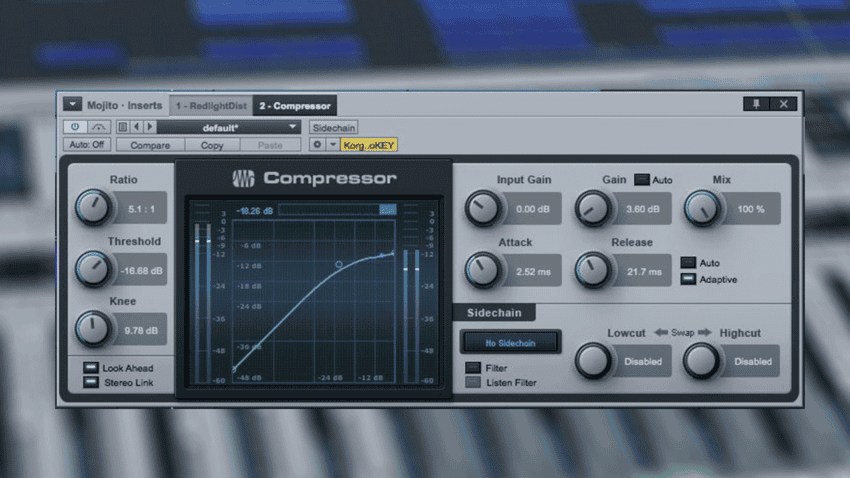The image size is (850, 478).
Task: Open the preset list icon
Action: click(123, 127)
